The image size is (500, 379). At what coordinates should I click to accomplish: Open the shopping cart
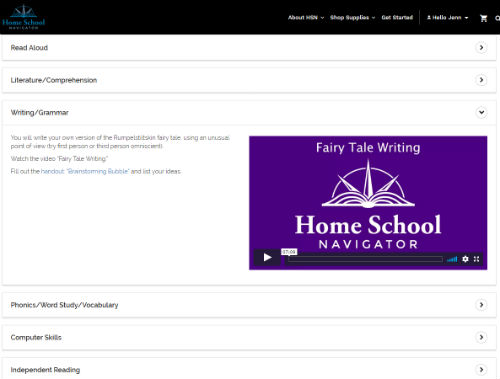[483, 18]
